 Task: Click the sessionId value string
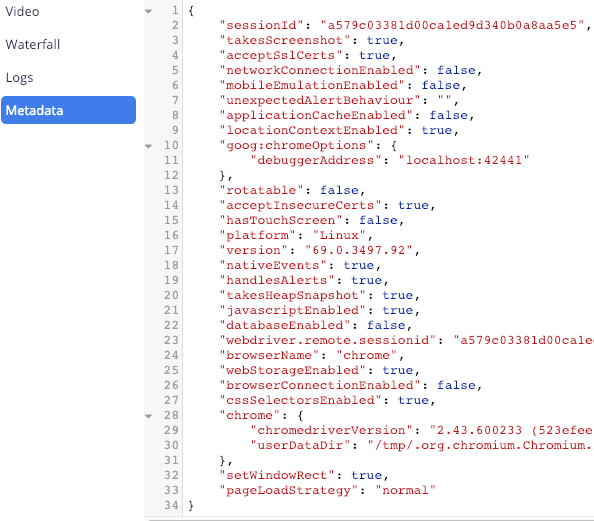click(x=452, y=25)
